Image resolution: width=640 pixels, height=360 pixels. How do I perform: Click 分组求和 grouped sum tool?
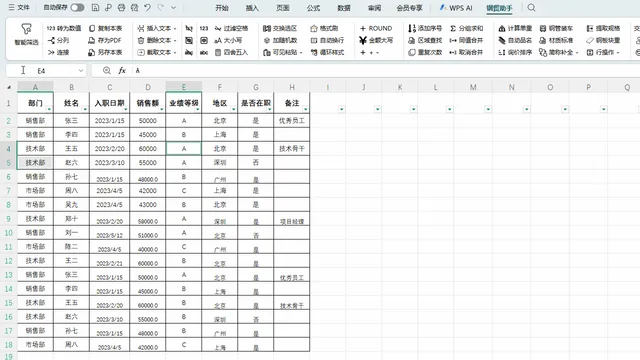(466, 28)
